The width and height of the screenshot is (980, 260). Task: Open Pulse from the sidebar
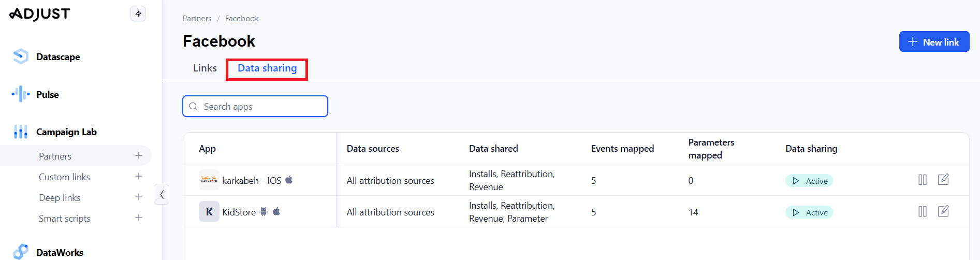coord(47,95)
